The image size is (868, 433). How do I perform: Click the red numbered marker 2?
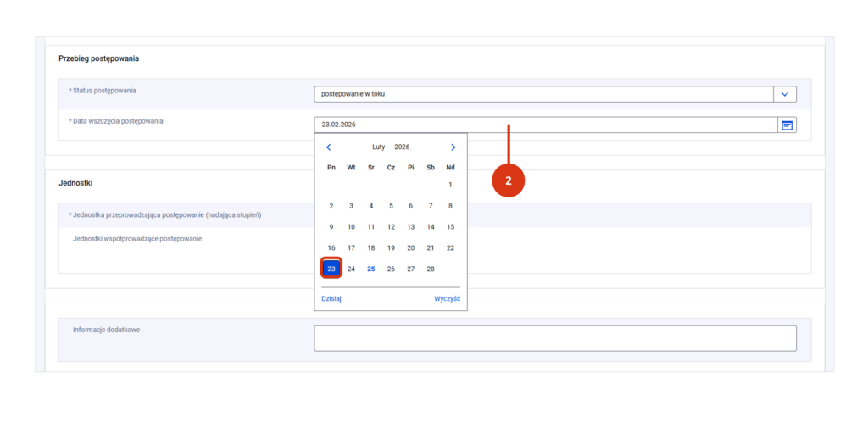point(508,180)
